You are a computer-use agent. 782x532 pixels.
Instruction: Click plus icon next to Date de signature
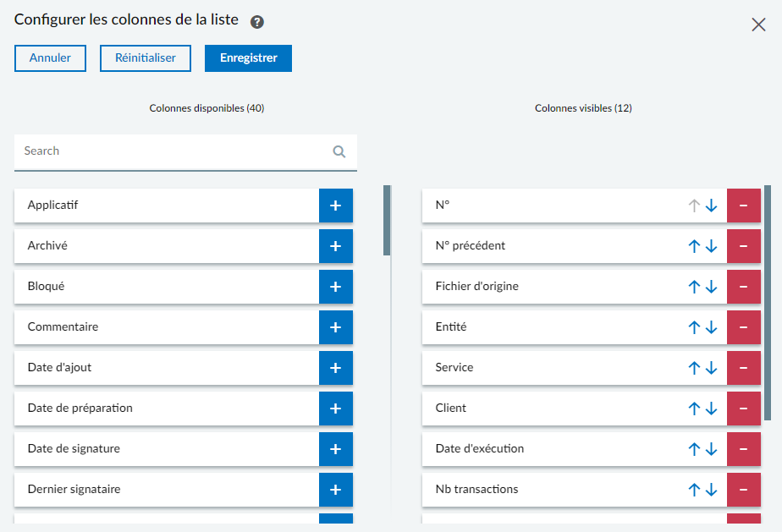coord(335,449)
